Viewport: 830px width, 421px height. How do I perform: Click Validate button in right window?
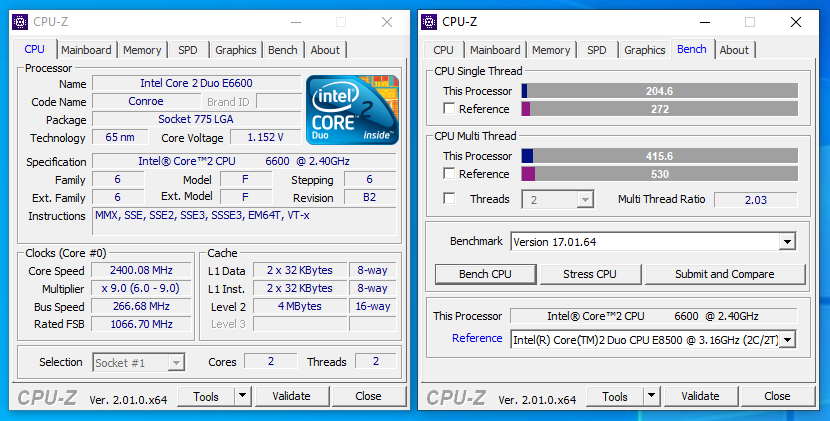[x=700, y=396]
